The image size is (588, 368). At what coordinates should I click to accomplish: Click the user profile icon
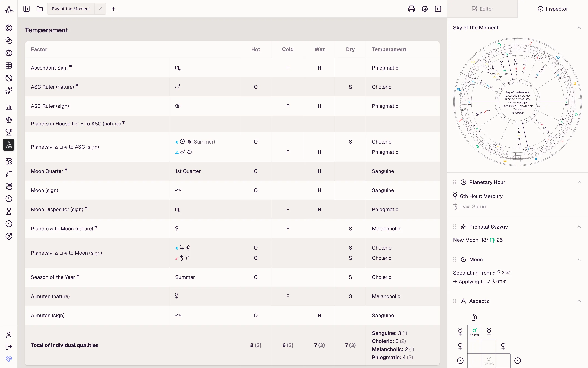tap(9, 335)
